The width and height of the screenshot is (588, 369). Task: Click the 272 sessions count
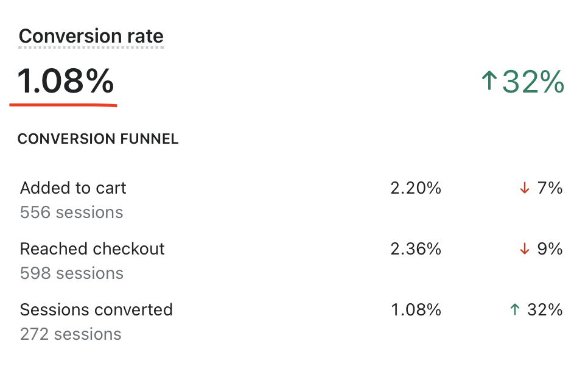(71, 334)
